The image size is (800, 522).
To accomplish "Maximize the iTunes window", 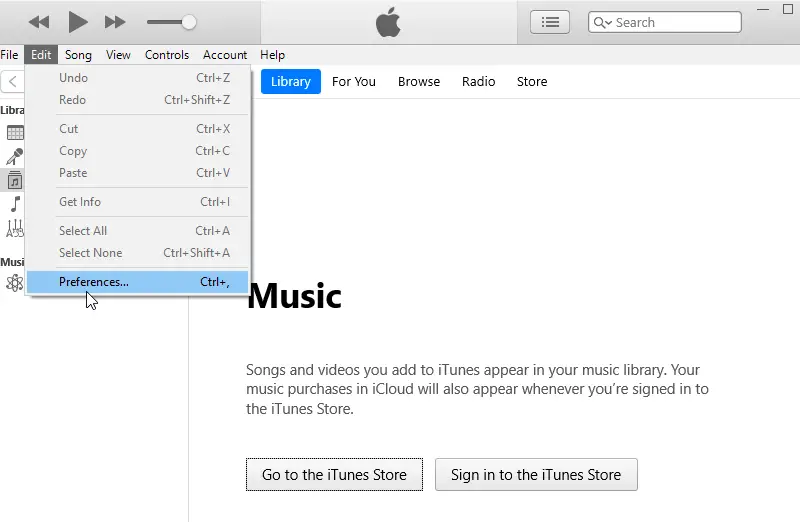I will pyautogui.click(x=788, y=9).
